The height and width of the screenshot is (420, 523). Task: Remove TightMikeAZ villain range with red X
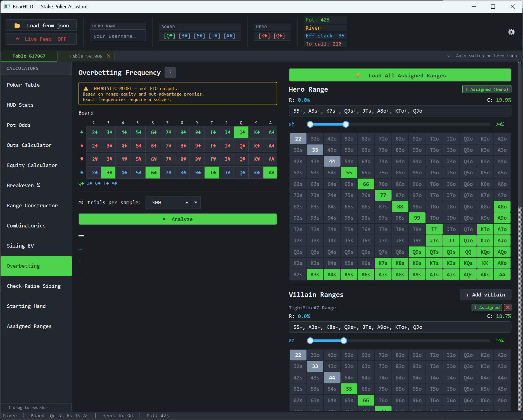tap(508, 307)
